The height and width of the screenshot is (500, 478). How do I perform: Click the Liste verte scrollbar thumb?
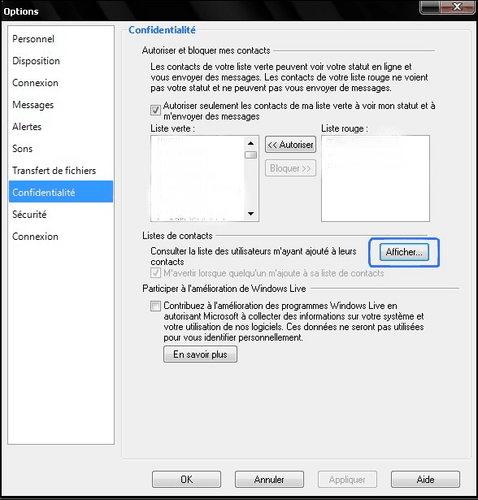coord(251,155)
